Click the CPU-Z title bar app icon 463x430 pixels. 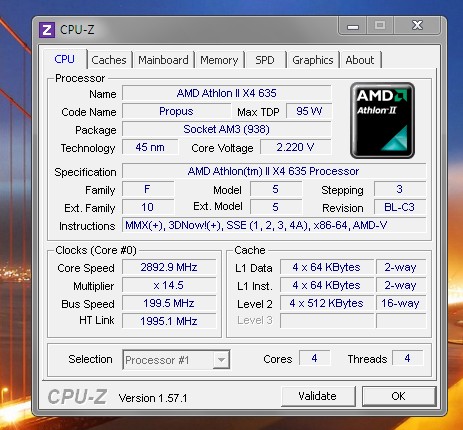coord(47,30)
